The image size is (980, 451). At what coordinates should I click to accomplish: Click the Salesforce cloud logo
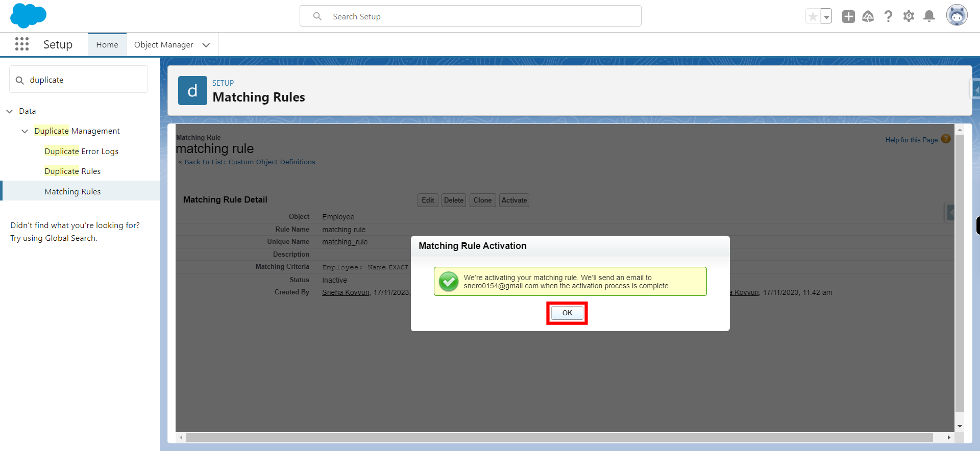28,16
